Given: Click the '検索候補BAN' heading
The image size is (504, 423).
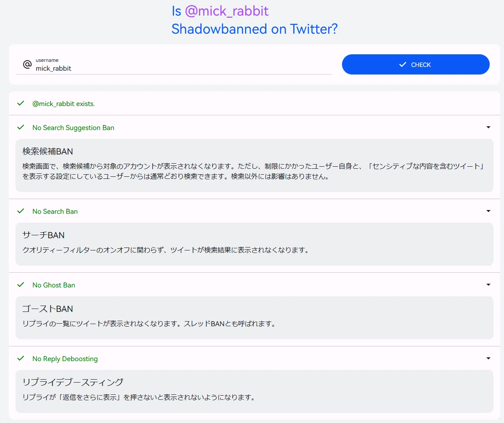Looking at the screenshot, I should [48, 152].
